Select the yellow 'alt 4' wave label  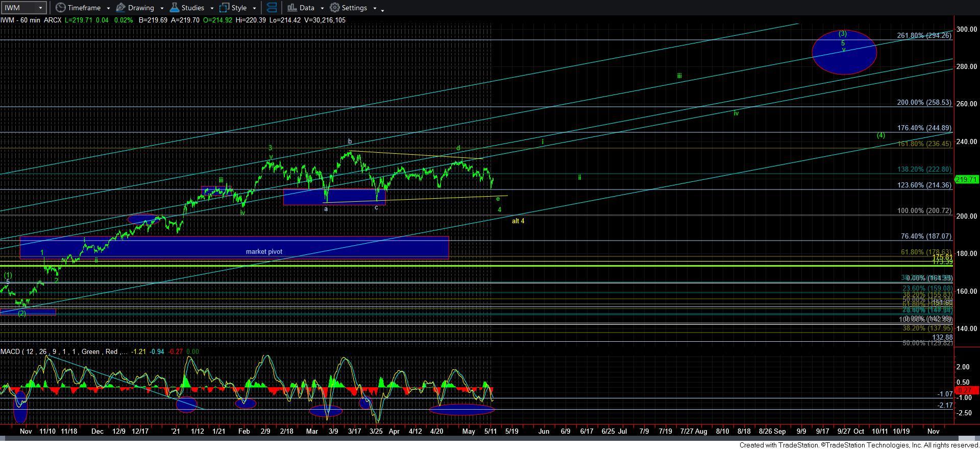click(518, 221)
